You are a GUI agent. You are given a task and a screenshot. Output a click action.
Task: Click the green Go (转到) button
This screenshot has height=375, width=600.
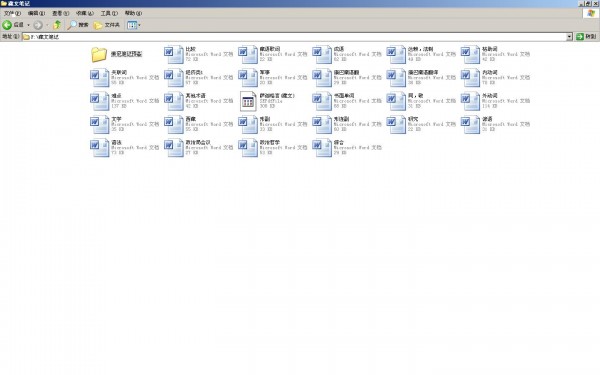point(586,37)
